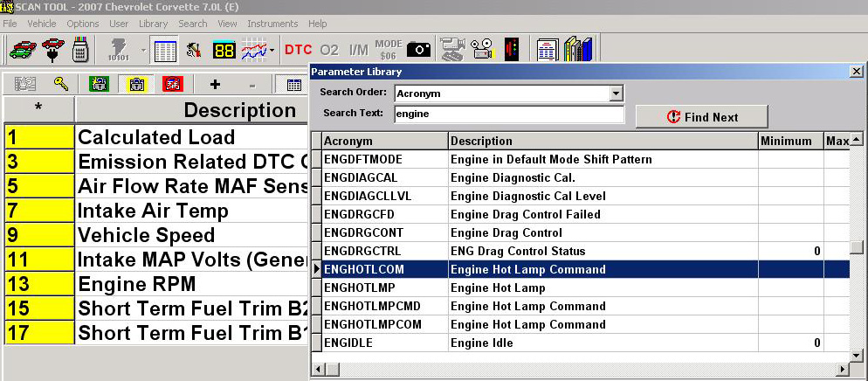The image size is (868, 381).
Task: Toggle the green padlock icon
Action: click(x=101, y=85)
